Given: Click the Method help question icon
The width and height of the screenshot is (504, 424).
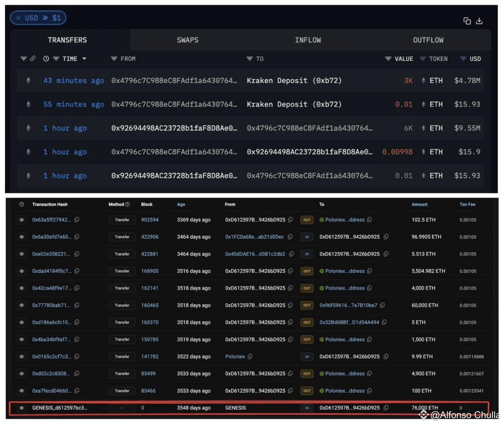Looking at the screenshot, I should (127, 204).
